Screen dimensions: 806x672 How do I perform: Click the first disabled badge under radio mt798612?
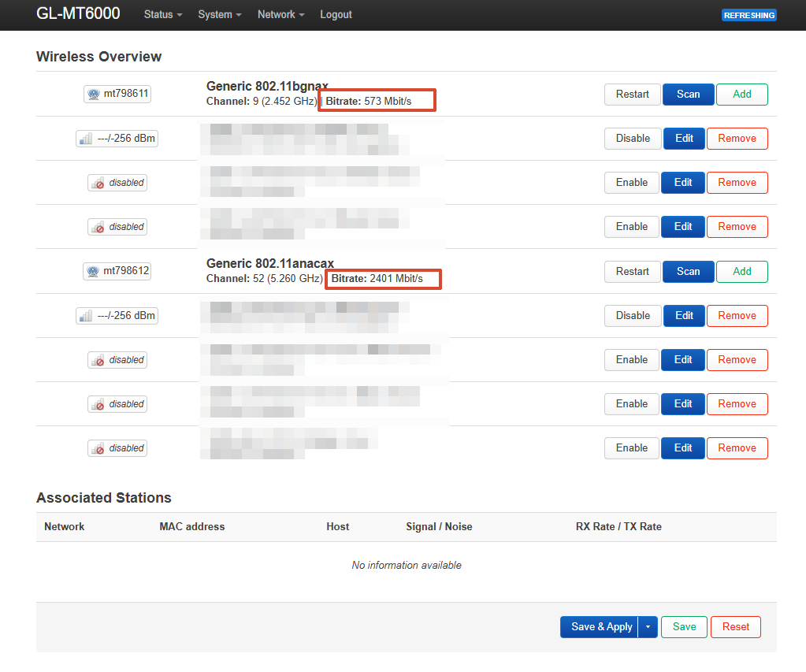click(117, 360)
